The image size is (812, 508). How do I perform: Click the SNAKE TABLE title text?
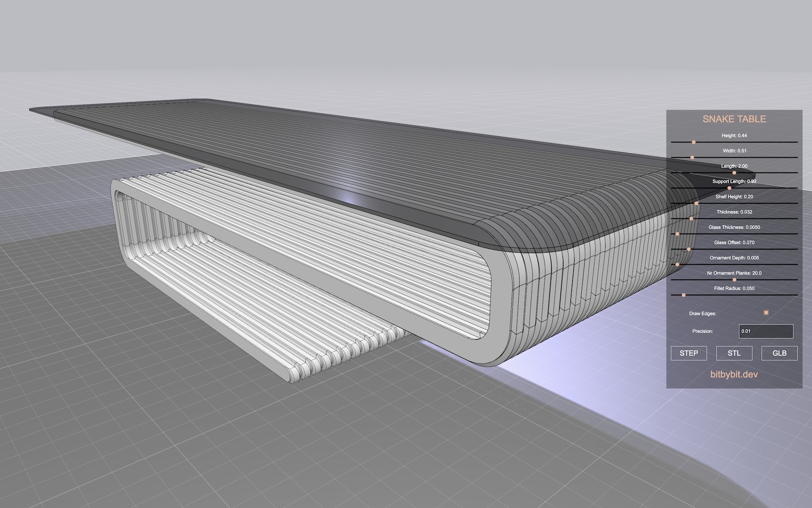[x=734, y=119]
